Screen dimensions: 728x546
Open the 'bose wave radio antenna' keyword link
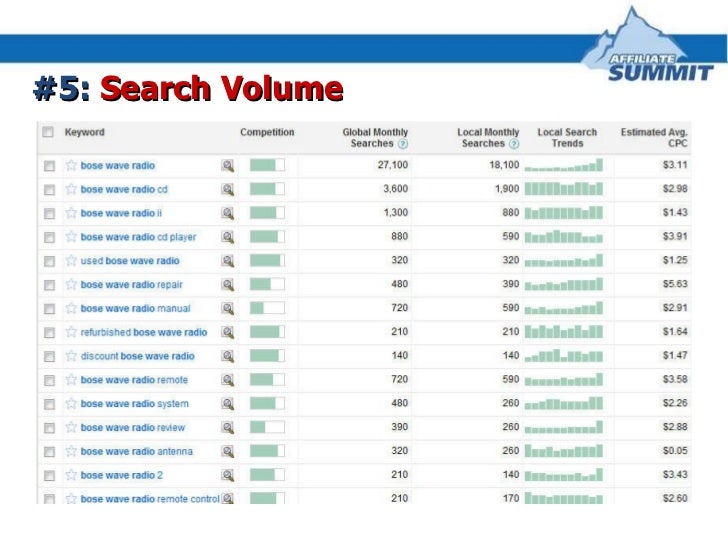136,451
